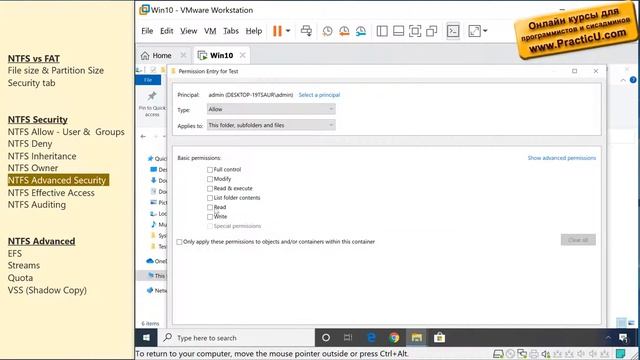Viewport: 640px width, 360px height.
Task: Check the Read & execute permission
Action: (210, 189)
